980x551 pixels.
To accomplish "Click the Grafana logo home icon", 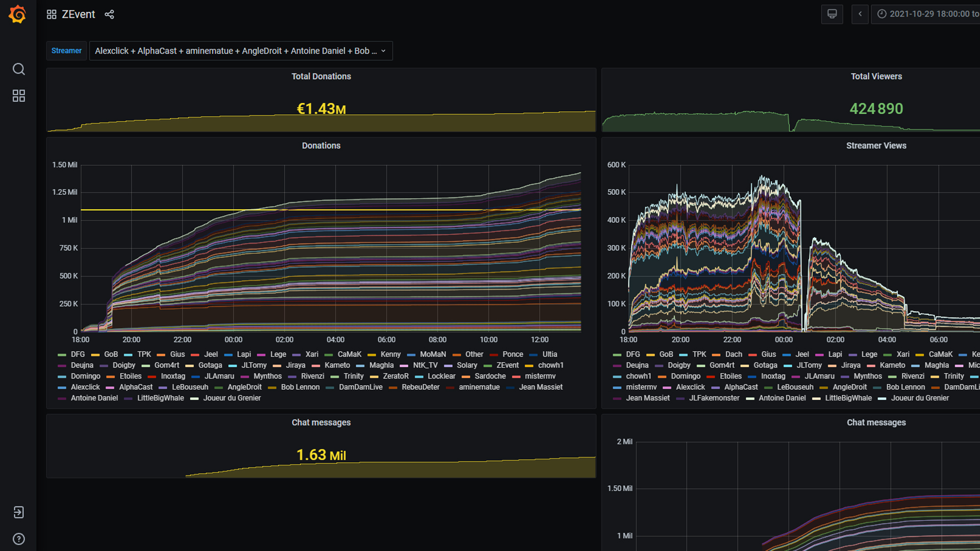I will click(x=18, y=14).
